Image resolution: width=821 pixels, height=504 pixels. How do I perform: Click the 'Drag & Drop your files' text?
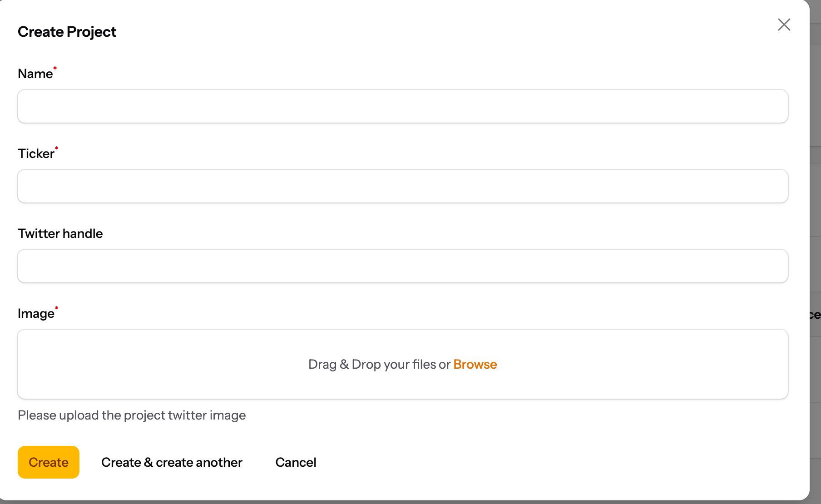tap(379, 364)
